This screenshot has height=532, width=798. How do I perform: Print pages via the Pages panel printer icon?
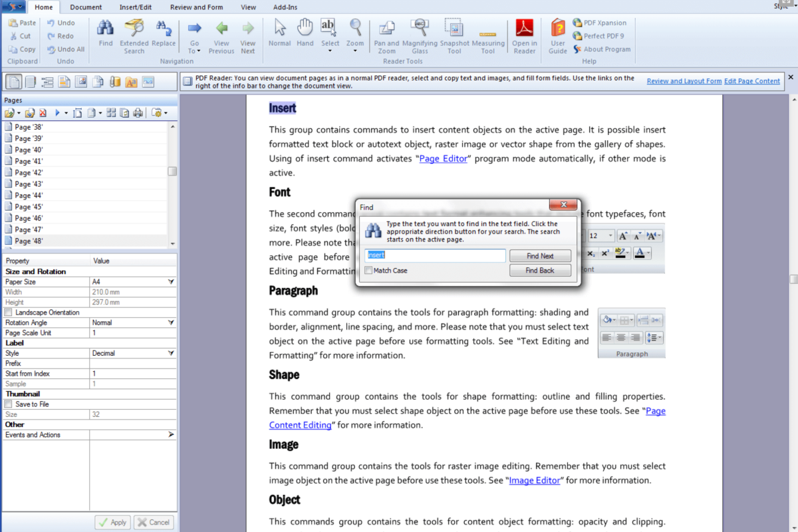pos(138,113)
